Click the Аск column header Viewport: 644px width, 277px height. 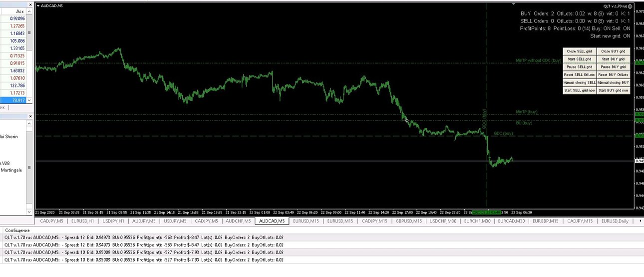click(x=13, y=11)
